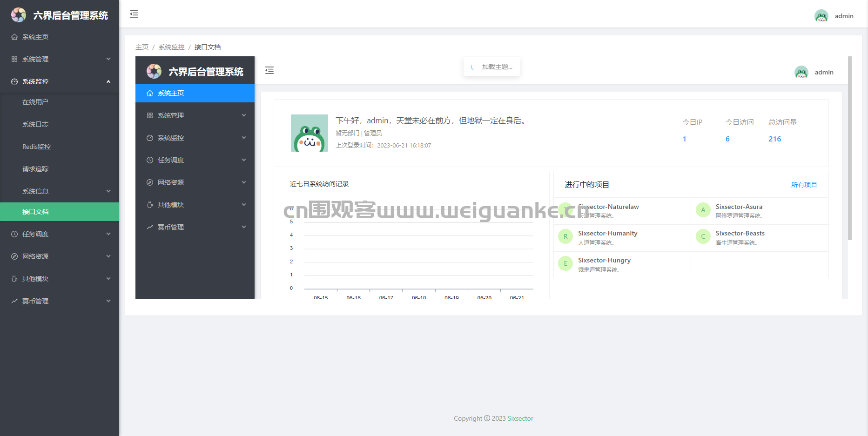This screenshot has height=436, width=868.
Task: Expand inner 系统监控 chevron
Action: tap(244, 138)
